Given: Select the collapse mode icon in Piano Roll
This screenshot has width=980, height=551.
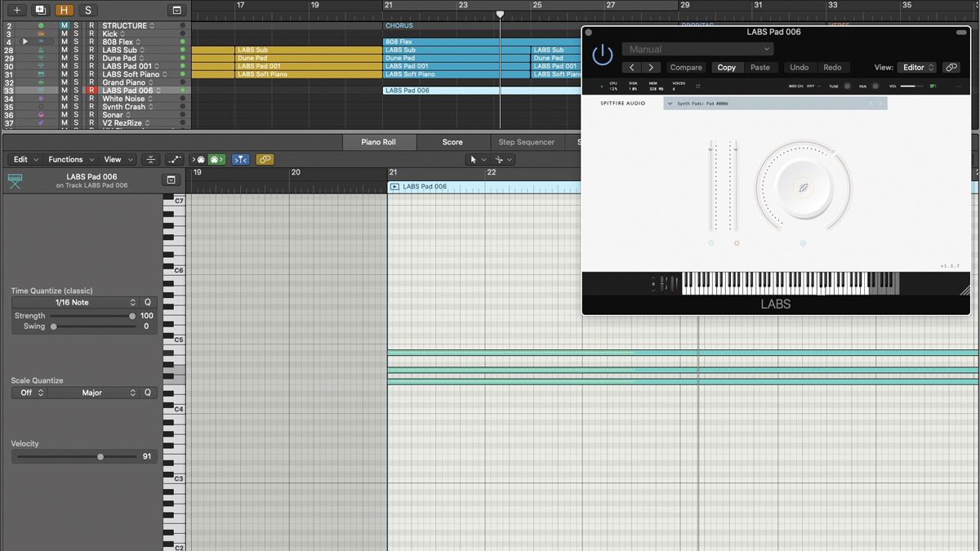Looking at the screenshot, I should pyautogui.click(x=151, y=159).
